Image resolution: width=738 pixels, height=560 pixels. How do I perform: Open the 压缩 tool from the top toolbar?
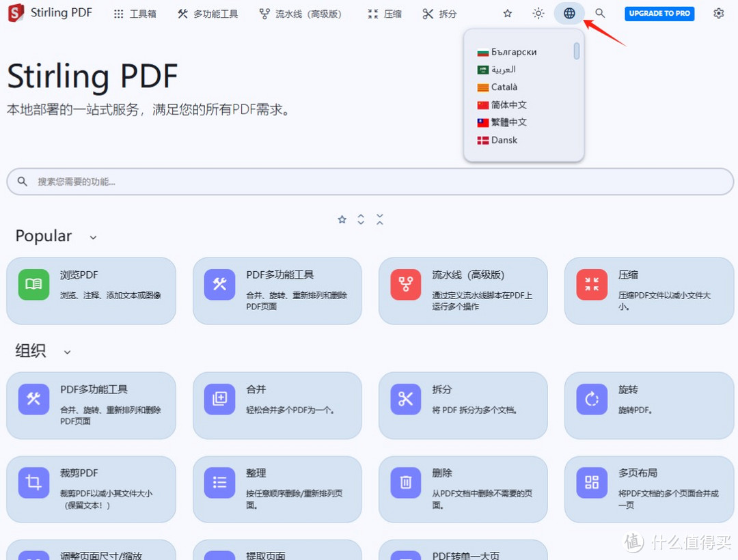pos(383,13)
